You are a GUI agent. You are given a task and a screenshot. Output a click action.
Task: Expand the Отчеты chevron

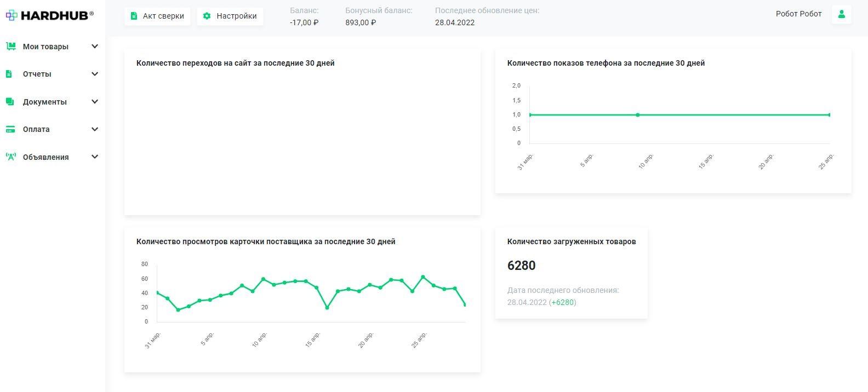pyautogui.click(x=95, y=74)
